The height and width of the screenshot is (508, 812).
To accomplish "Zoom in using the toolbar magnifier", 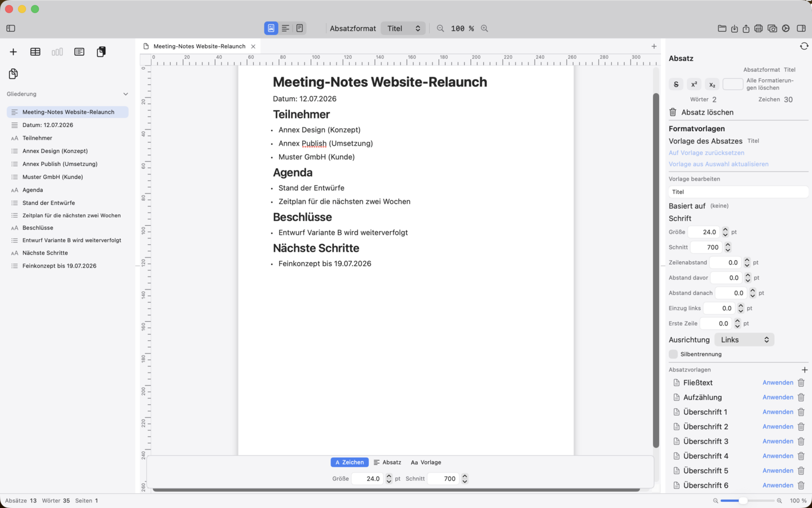I will pos(484,28).
